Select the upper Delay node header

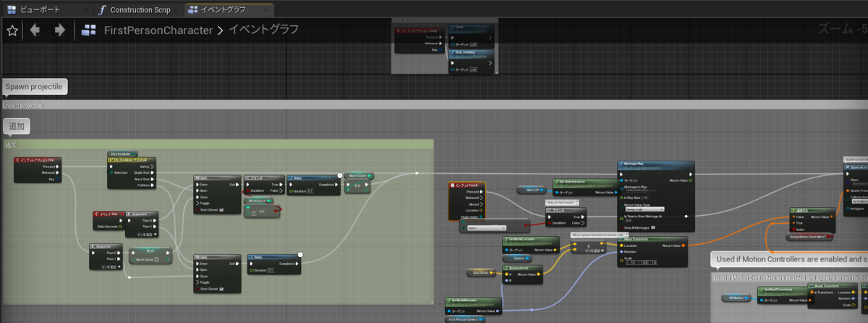tap(313, 178)
